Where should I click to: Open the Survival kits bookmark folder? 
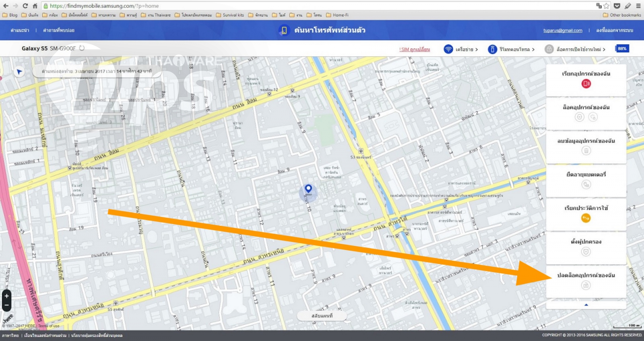[x=230, y=15]
